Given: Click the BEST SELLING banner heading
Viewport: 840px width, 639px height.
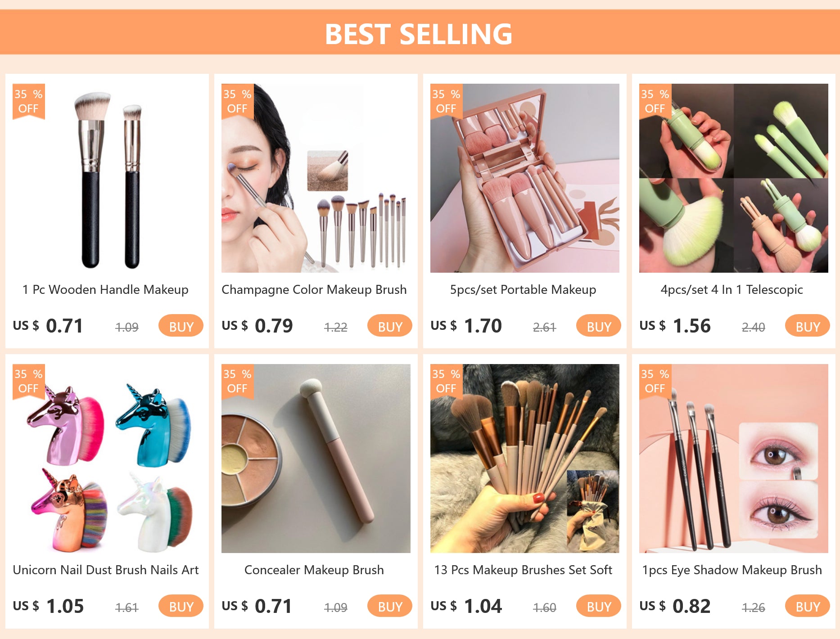Looking at the screenshot, I should (419, 34).
